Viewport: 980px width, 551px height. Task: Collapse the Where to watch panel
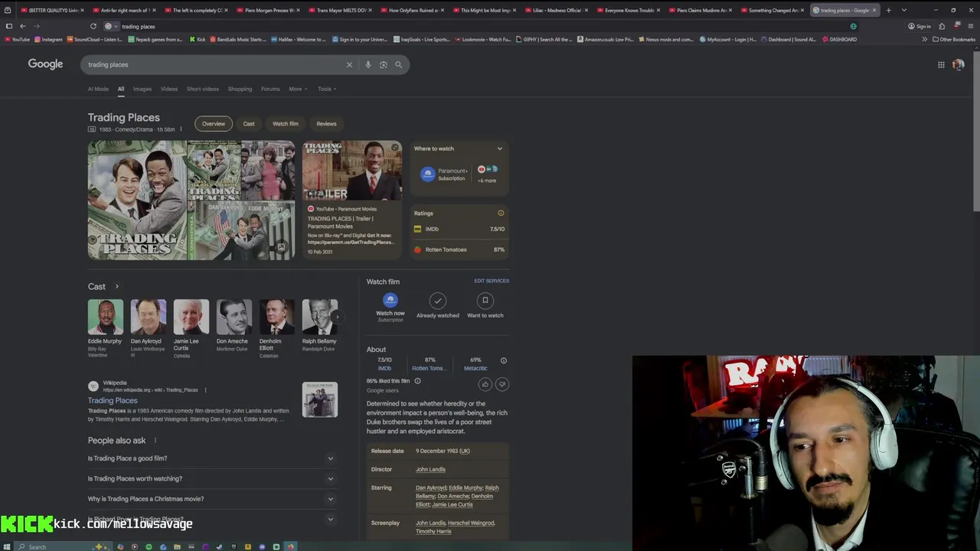click(499, 149)
